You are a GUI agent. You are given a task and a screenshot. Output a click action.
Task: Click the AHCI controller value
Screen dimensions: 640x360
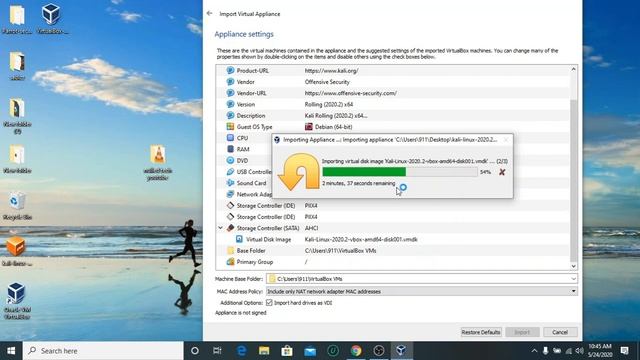pos(311,228)
